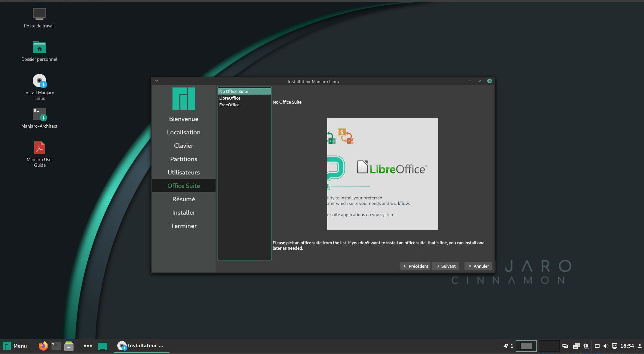Click the Localisation step in the sidebar
The height and width of the screenshot is (354, 644).
(184, 132)
